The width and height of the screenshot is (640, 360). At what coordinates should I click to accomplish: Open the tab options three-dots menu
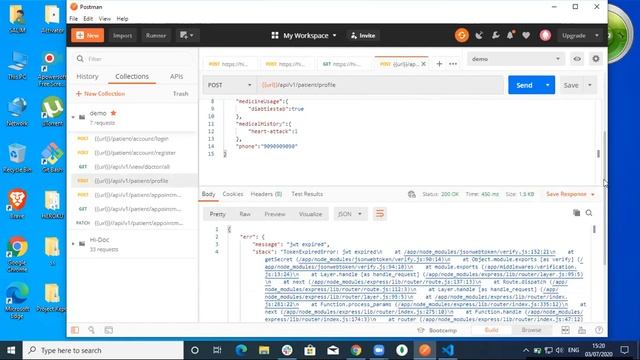pos(453,64)
